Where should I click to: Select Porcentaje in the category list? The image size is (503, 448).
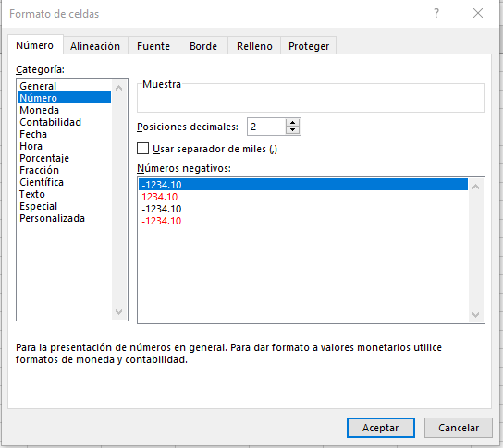click(x=44, y=158)
